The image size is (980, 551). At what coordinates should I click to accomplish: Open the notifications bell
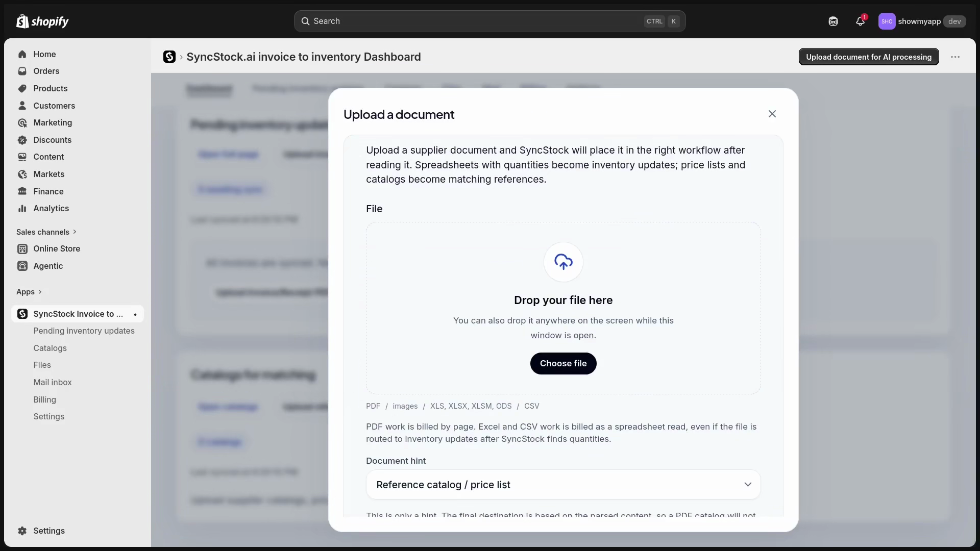[x=861, y=21]
